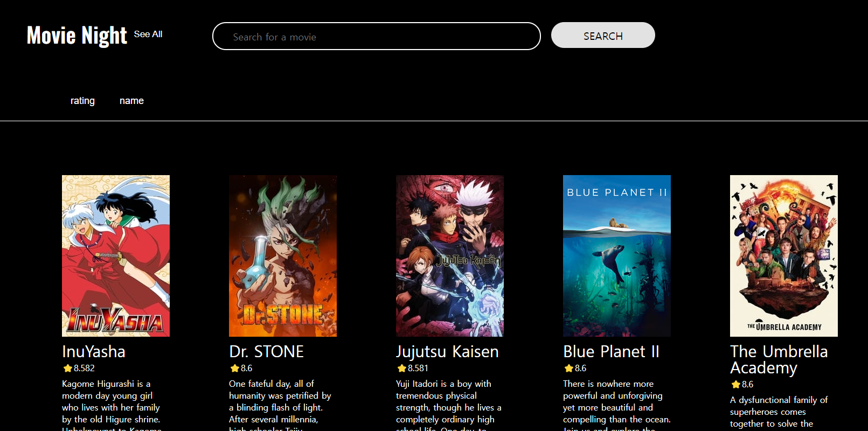The width and height of the screenshot is (868, 431).
Task: Click the star icon under Blue Planet II
Action: click(x=568, y=369)
